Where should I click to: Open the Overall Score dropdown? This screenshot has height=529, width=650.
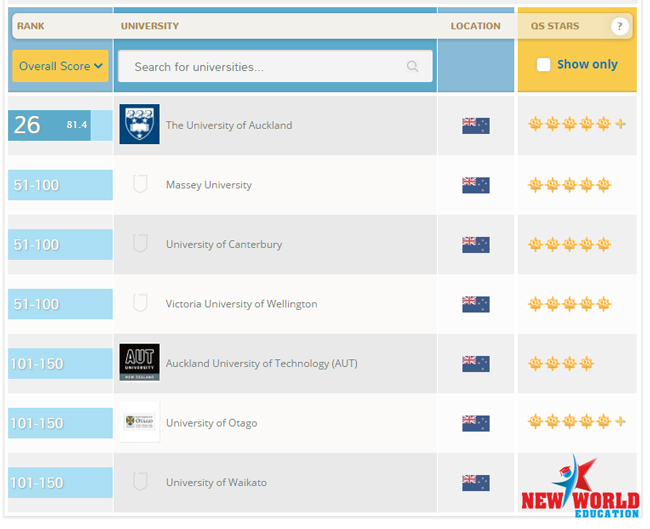coord(61,66)
